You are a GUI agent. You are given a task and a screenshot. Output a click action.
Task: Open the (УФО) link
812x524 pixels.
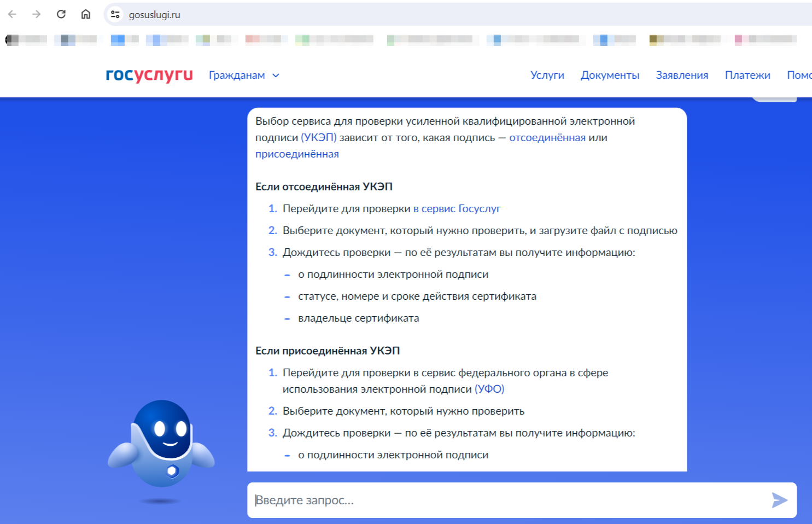489,389
